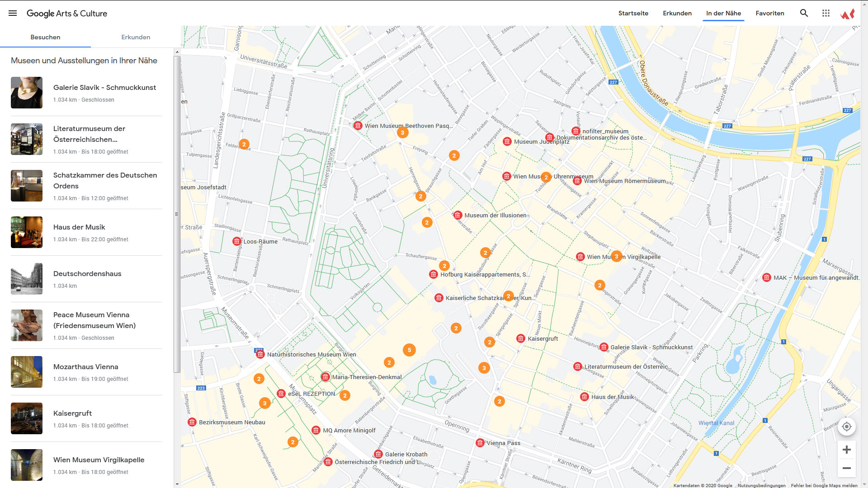This screenshot has height=488, width=868.
Task: Click Fehler bei Google Maps melden
Action: tap(824, 485)
